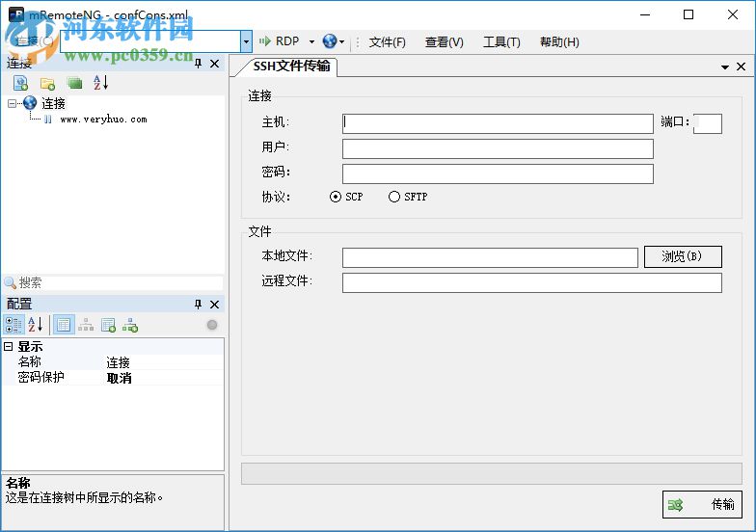Click the 浏览(B) browse button

pos(683,256)
